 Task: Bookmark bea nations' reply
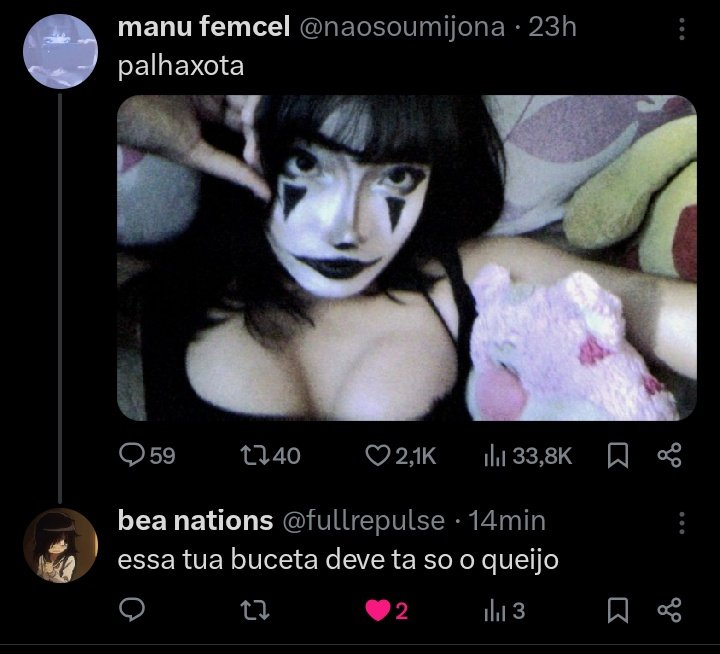pos(618,610)
